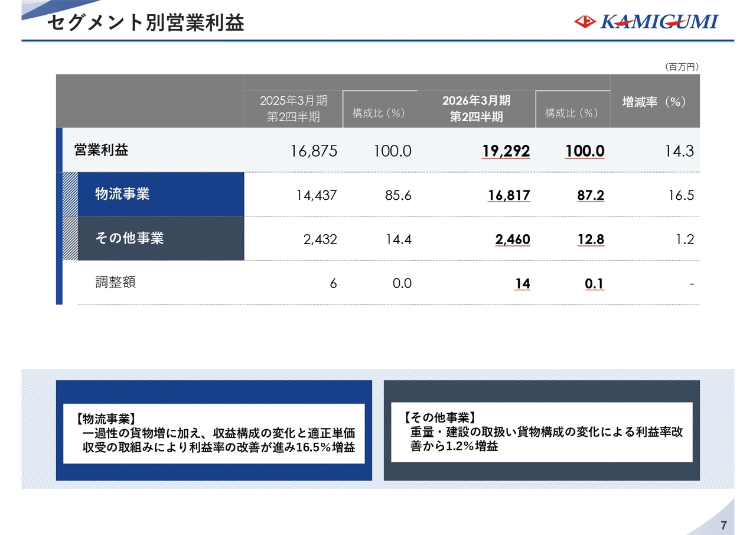The image size is (756, 535).
Task: Click the page number 7
Action: tap(724, 526)
